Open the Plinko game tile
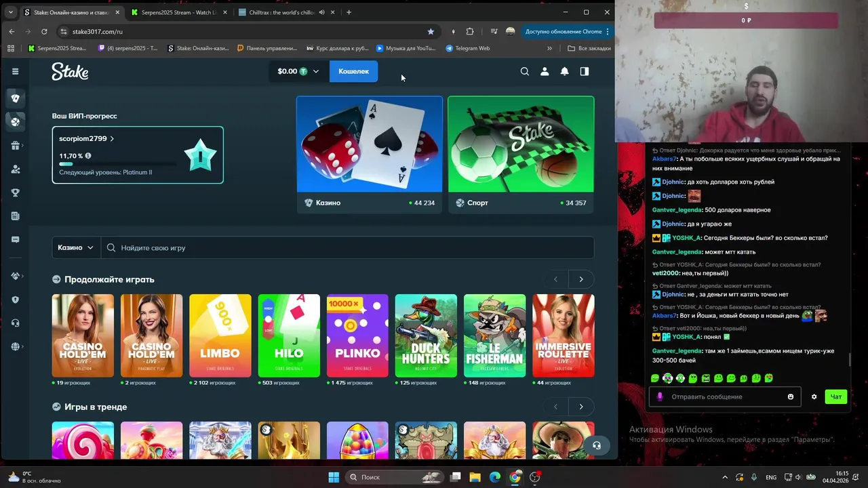 coord(357,335)
